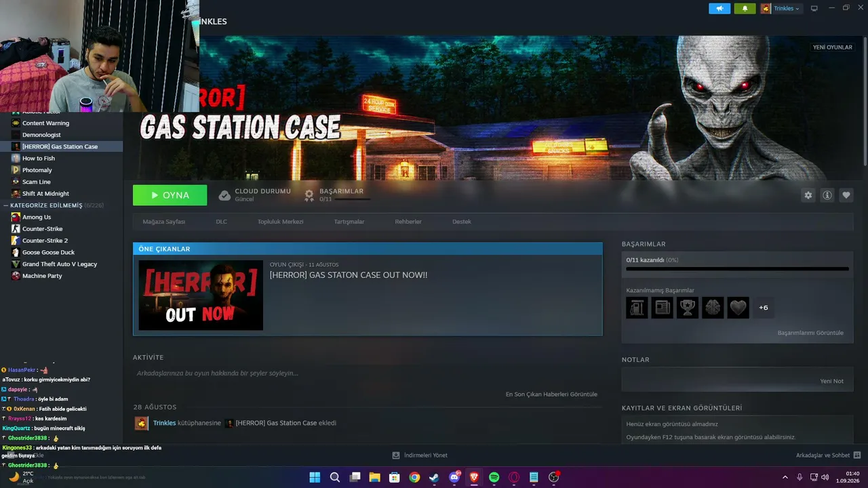
Task: Open Google Chrome from the taskbar
Action: 414,477
